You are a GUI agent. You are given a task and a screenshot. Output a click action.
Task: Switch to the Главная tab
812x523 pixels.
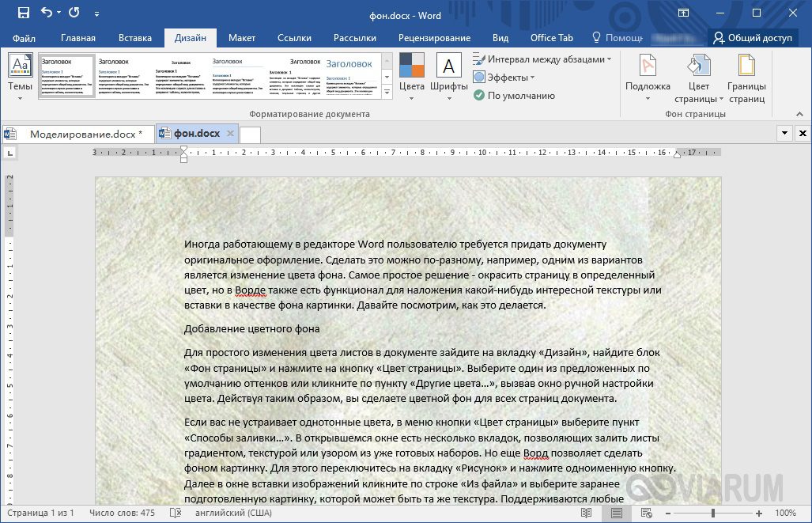78,38
